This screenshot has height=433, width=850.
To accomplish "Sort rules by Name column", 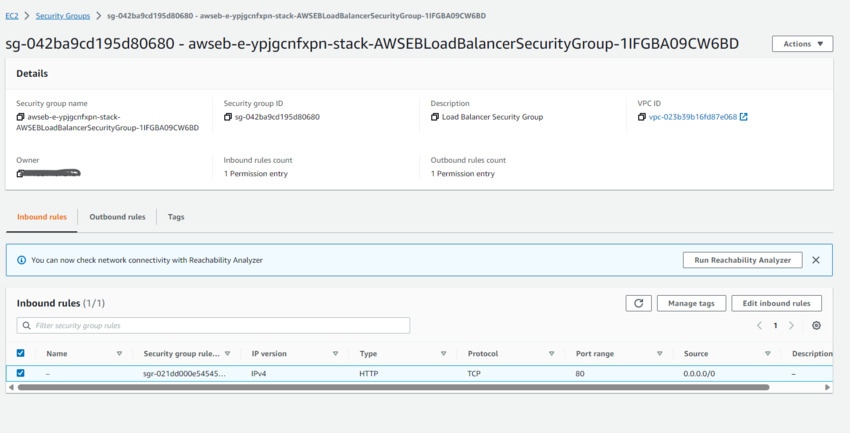I will tap(119, 353).
